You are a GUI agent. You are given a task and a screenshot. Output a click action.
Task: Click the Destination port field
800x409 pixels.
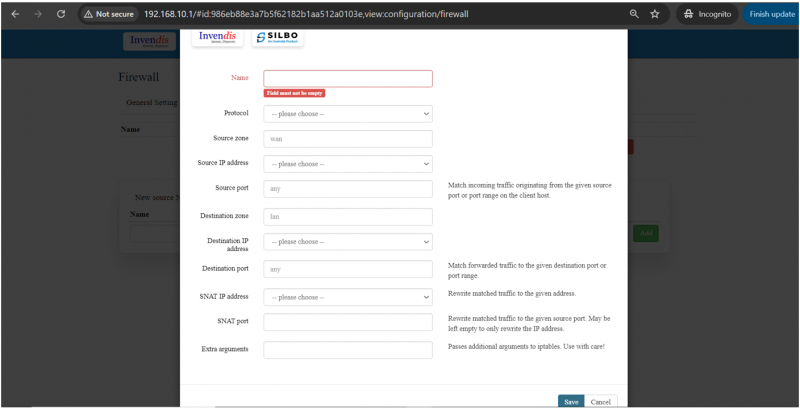(347, 269)
